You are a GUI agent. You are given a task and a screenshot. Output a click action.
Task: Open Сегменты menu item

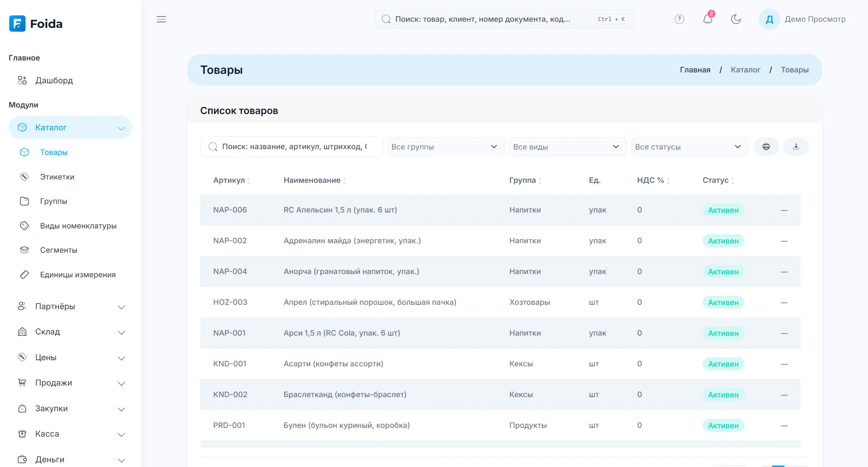(59, 250)
